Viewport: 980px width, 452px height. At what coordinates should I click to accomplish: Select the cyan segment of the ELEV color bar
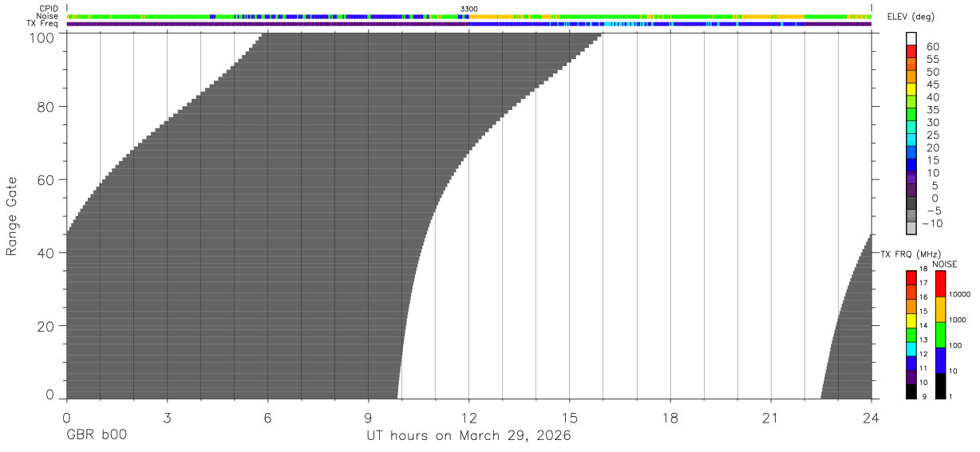tap(911, 140)
